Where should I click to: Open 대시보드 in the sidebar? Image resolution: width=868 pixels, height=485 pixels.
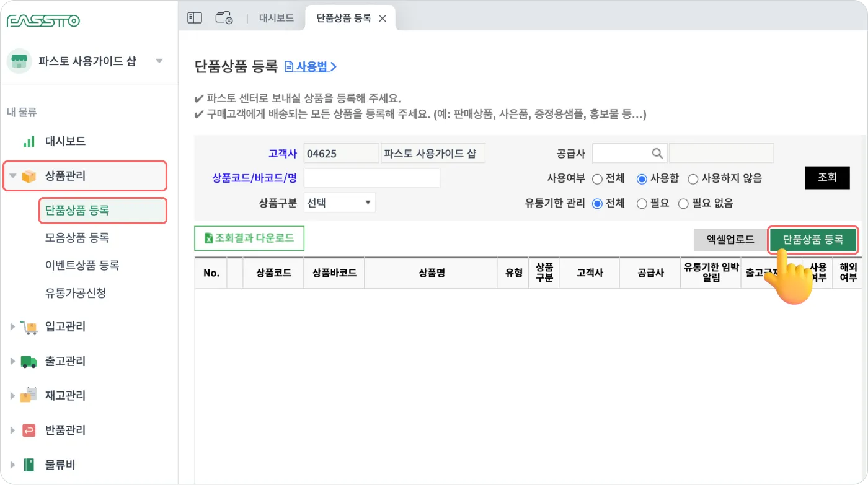(65, 141)
